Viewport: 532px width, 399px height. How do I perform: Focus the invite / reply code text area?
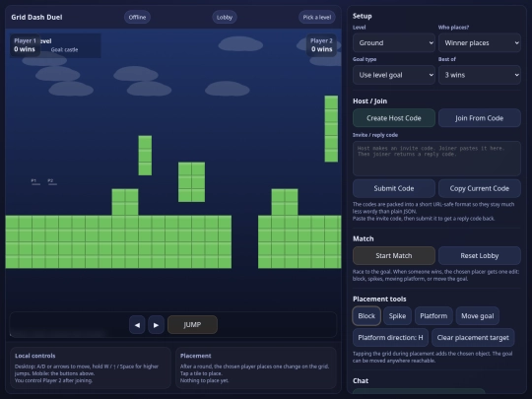tap(436, 158)
